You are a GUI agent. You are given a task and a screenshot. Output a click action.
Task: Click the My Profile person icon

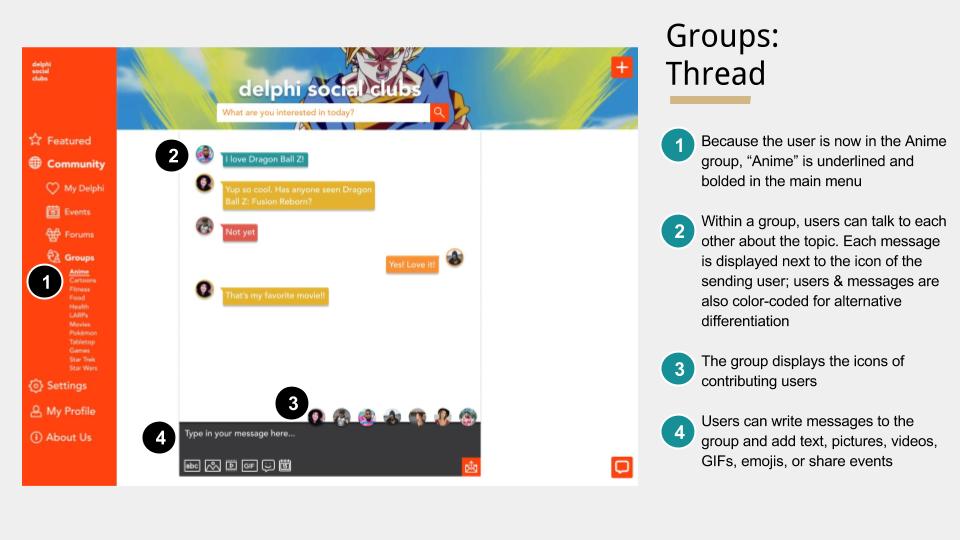pos(36,411)
